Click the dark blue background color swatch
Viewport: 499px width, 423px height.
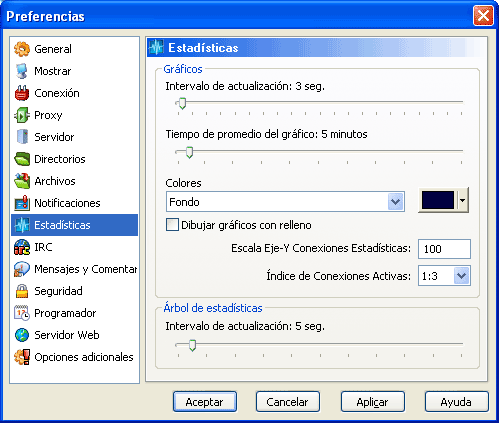coord(438,200)
